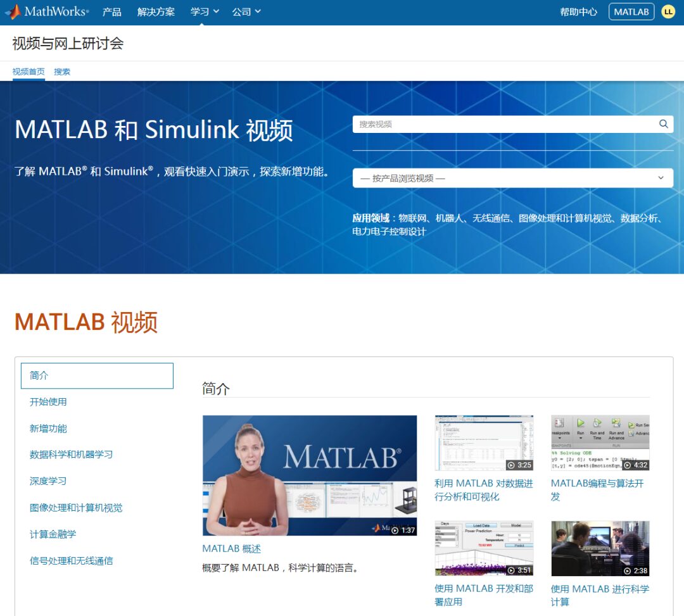Viewport: 684px width, 616px height.
Task: Select 信号处理和无线通信 in the sidebar
Action: (71, 561)
